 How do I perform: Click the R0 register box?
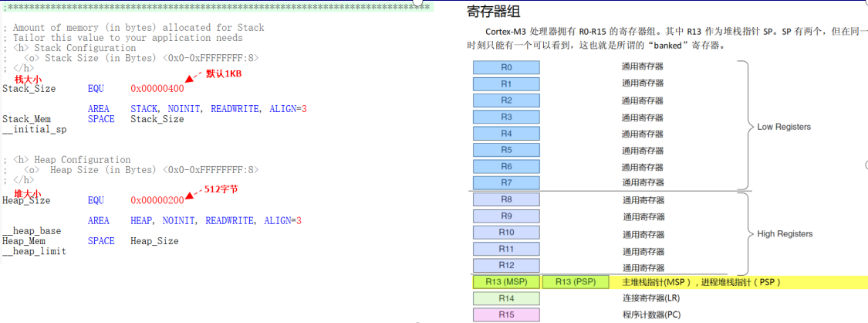click(506, 67)
